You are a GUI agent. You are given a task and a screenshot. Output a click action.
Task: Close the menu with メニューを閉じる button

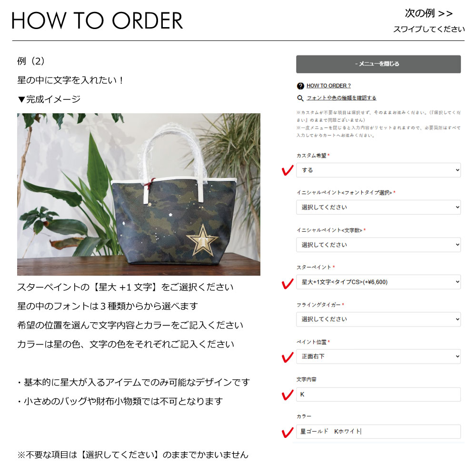378,64
